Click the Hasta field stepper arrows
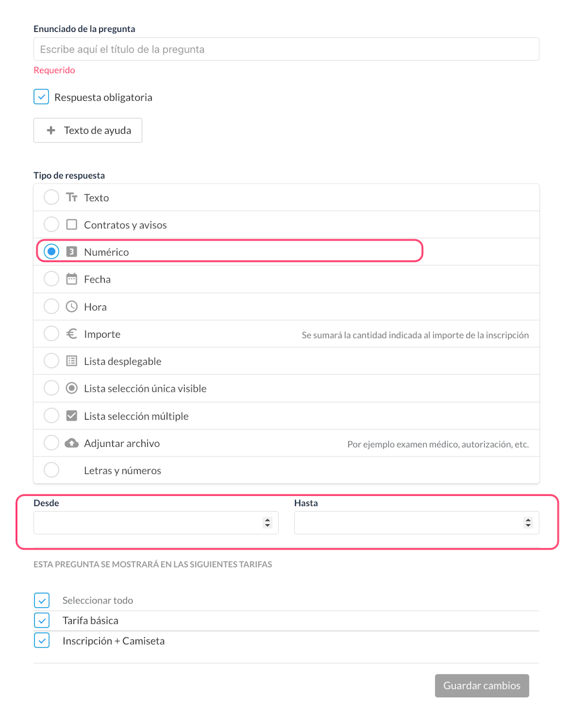This screenshot has width=574, height=728. click(x=528, y=523)
